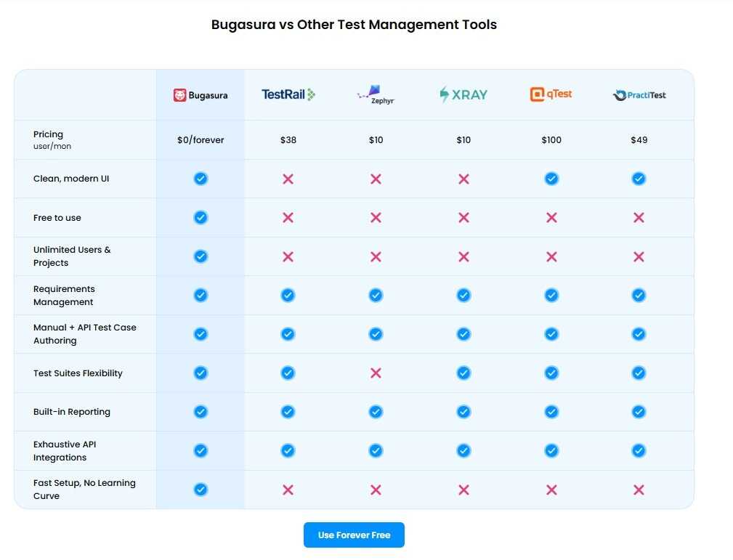
Task: Click the XRAY logo
Action: (x=463, y=94)
